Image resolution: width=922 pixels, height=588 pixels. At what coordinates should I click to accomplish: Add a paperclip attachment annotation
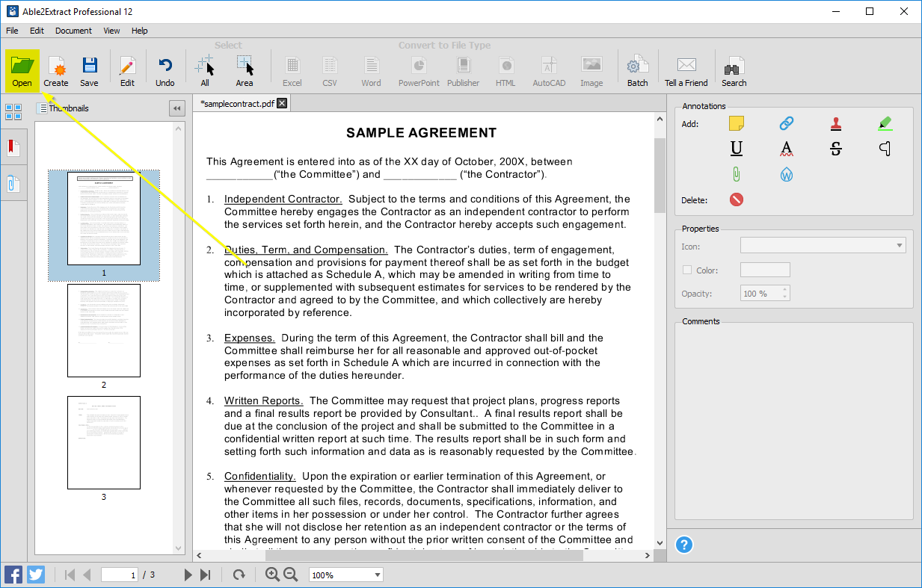click(x=737, y=174)
